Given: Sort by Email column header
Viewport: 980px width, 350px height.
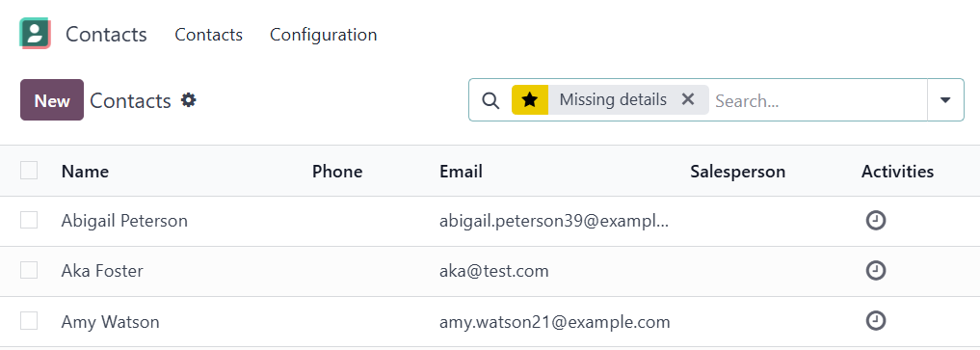Looking at the screenshot, I should pos(461,172).
